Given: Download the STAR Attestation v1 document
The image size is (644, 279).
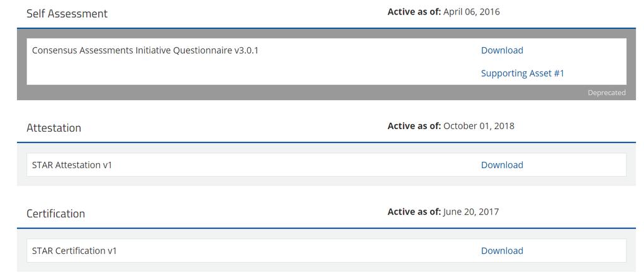Looking at the screenshot, I should click(502, 165).
